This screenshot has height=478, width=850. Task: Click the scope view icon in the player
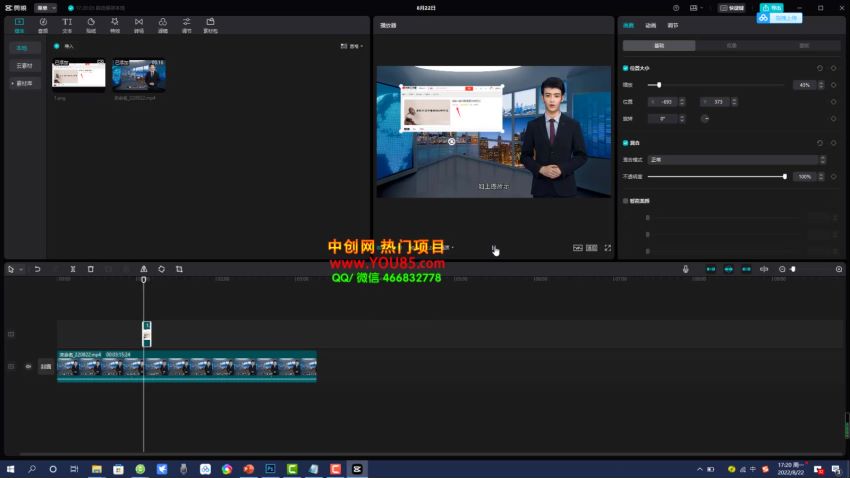point(578,248)
